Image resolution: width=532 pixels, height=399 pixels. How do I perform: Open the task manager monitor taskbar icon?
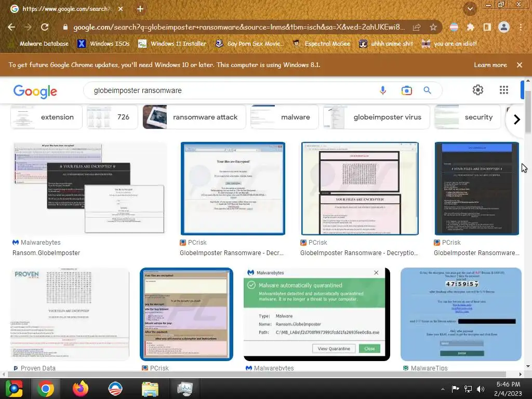tap(185, 389)
